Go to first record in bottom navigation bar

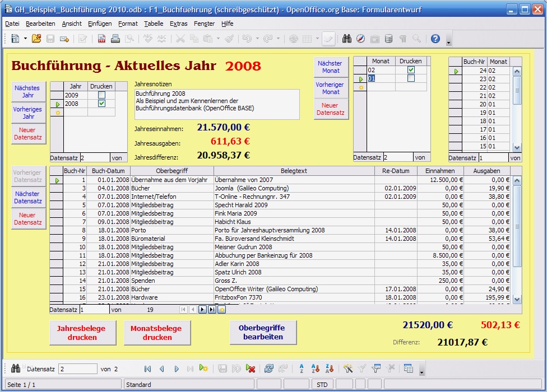147,368
